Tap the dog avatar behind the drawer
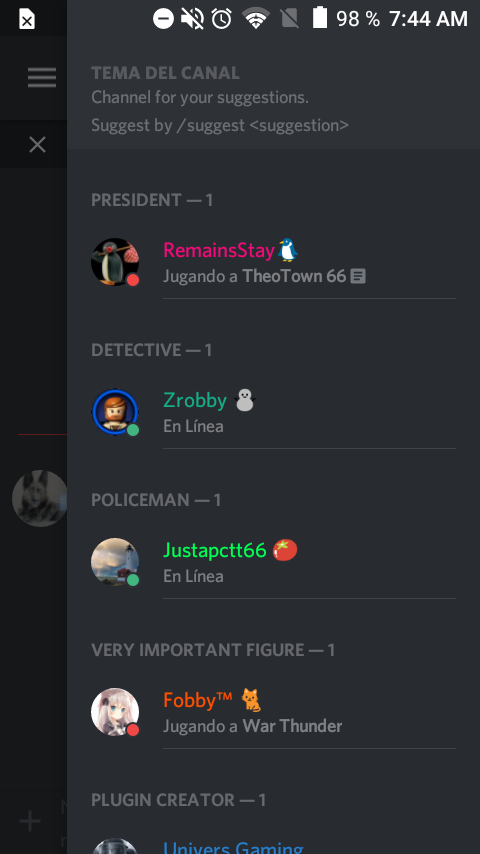The height and width of the screenshot is (854, 480). click(x=39, y=498)
